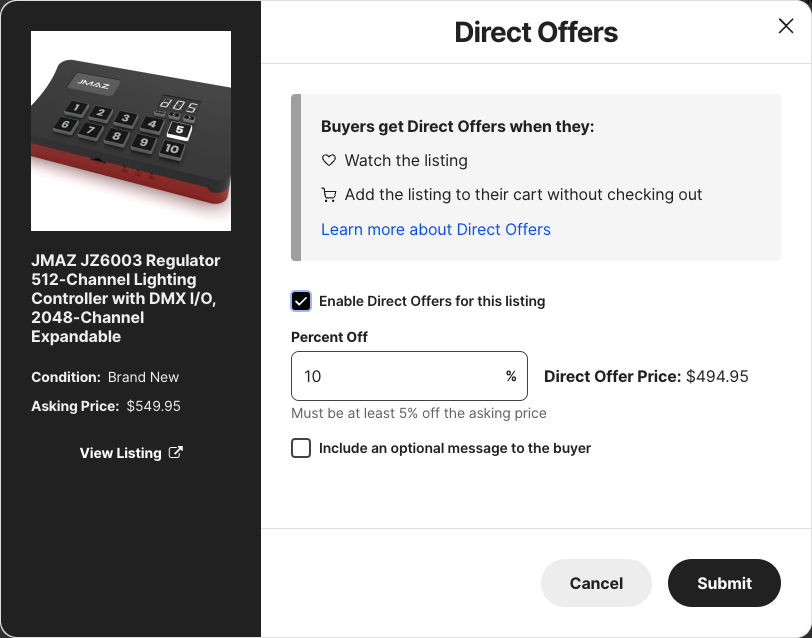Click the cart icon in the info box

[x=329, y=195]
